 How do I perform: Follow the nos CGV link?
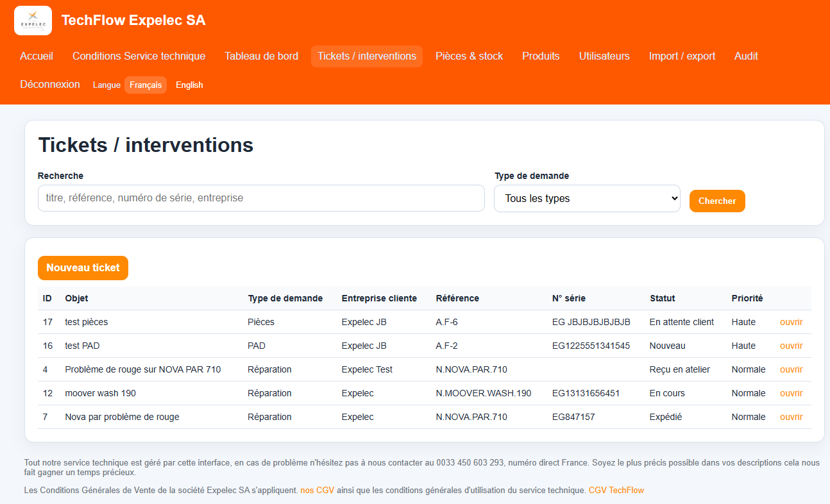pos(317,491)
